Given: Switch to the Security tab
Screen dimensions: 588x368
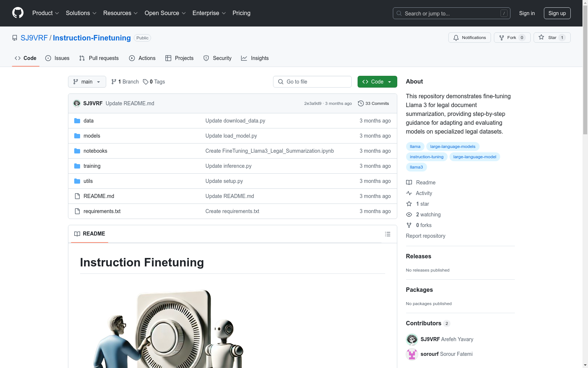Looking at the screenshot, I should coord(218,58).
